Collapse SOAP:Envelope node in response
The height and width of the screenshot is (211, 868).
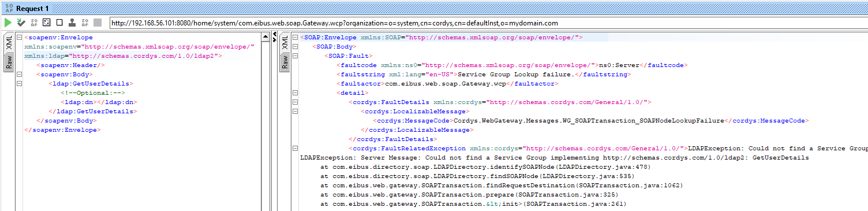[295, 38]
